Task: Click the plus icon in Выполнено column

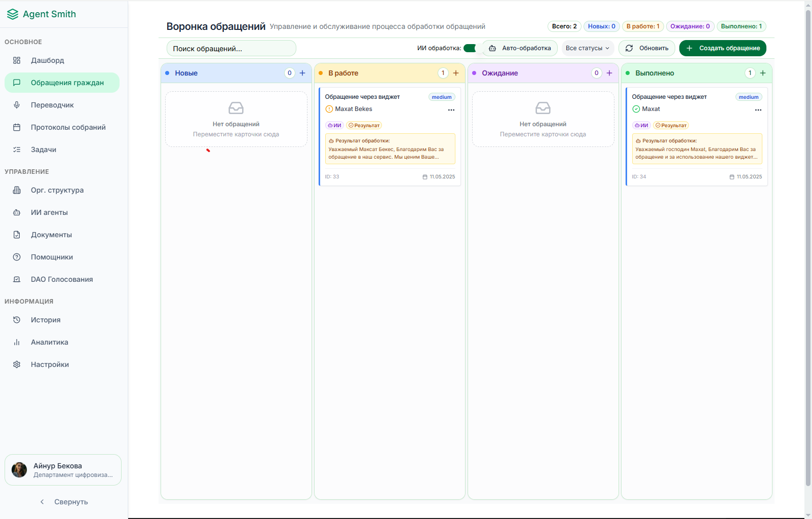Action: tap(763, 73)
